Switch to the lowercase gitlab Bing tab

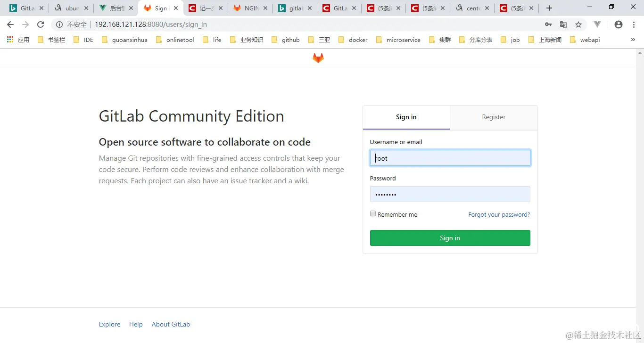click(295, 8)
